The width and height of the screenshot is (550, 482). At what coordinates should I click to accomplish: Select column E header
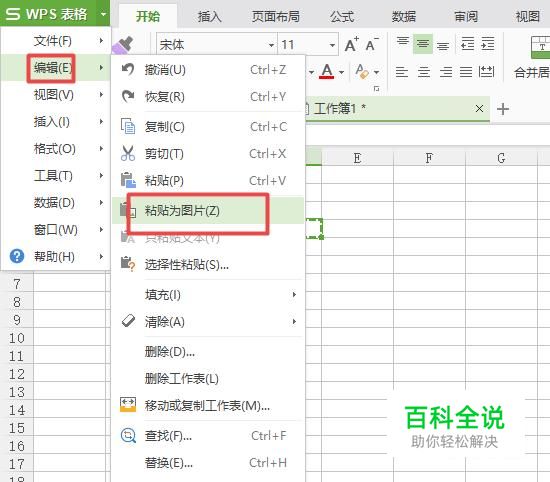point(357,158)
